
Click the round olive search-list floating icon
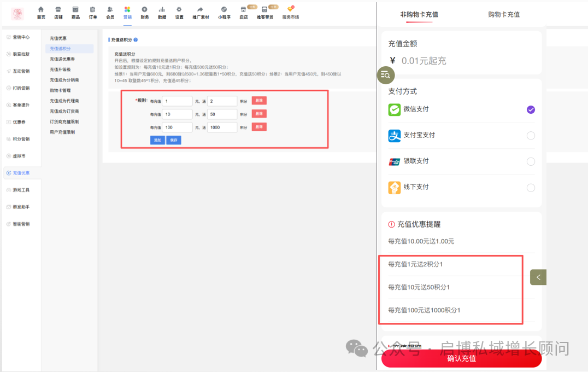[386, 75]
